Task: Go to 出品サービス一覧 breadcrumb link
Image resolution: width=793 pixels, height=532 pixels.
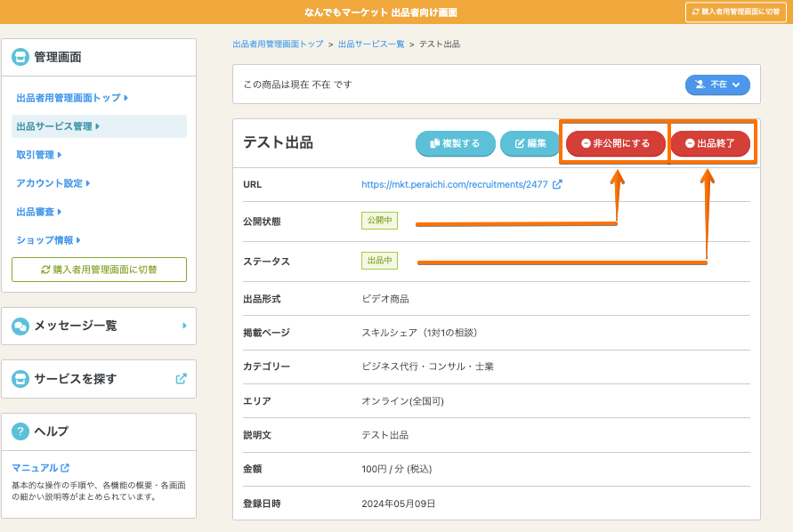Action: (371, 44)
